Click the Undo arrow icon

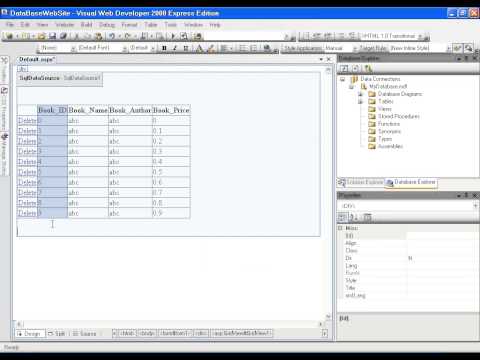point(112,36)
